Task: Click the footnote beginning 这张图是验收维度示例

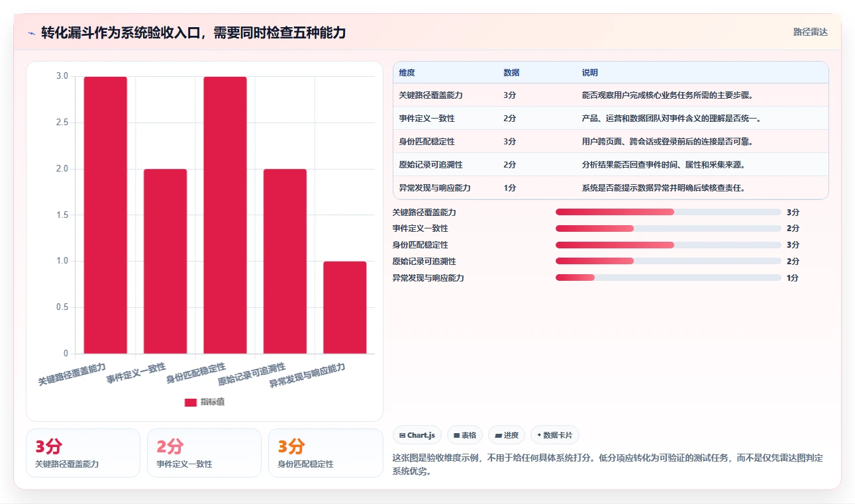Action: (607, 464)
